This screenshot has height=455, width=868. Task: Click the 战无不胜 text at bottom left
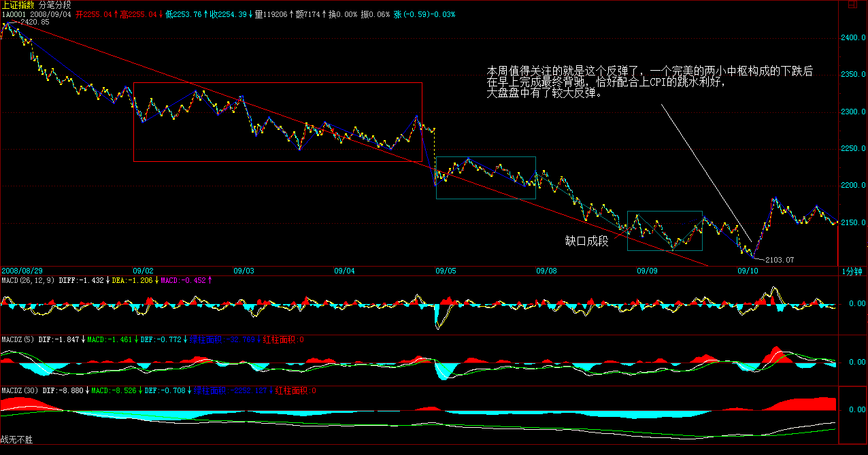[17, 440]
